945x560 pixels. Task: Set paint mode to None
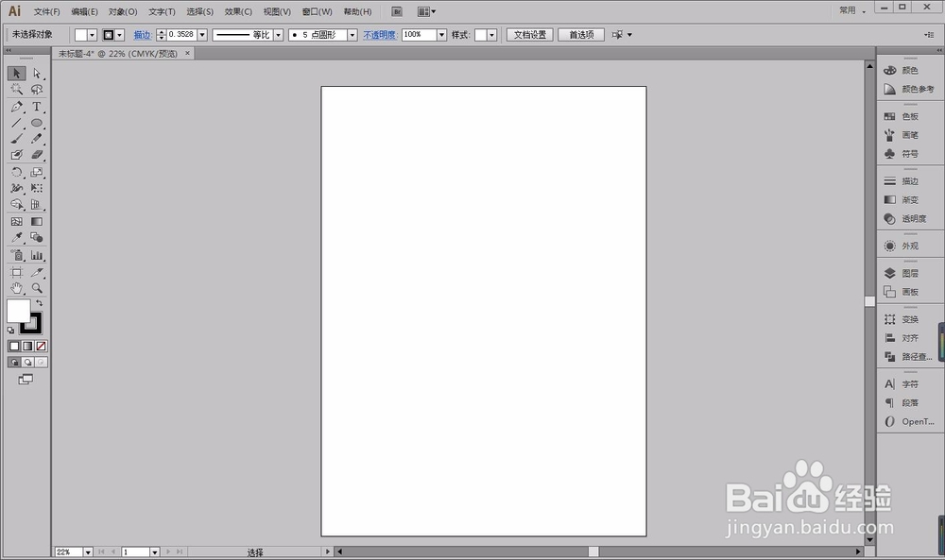pos(41,347)
